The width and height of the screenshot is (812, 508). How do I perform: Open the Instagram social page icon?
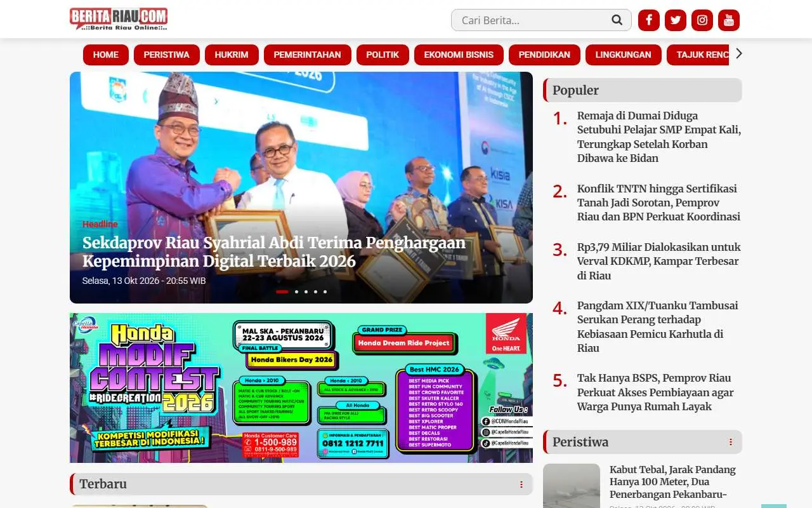click(x=702, y=20)
